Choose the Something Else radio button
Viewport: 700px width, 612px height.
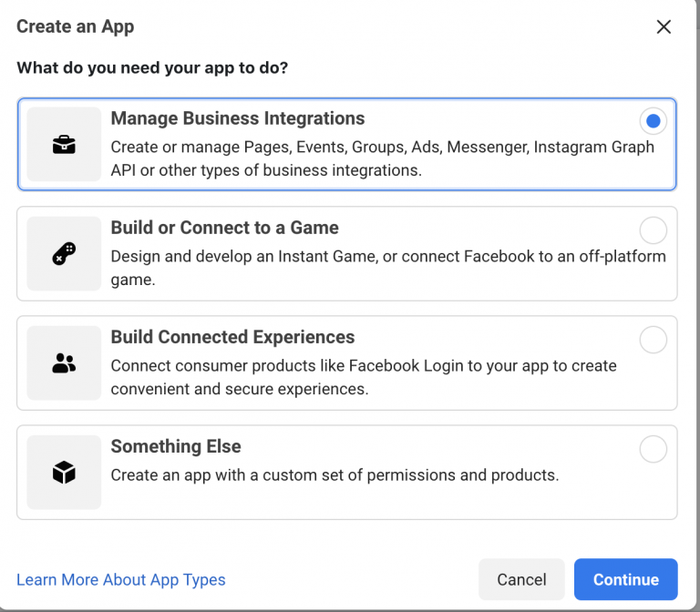(x=654, y=449)
